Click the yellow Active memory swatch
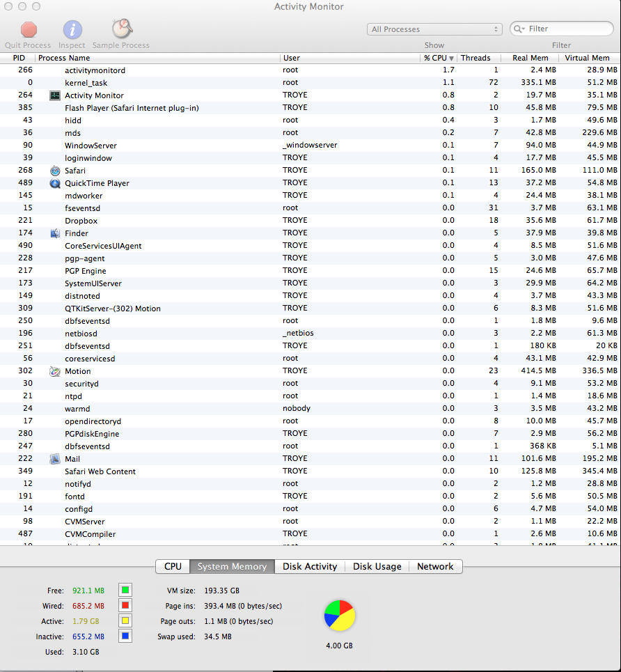This screenshot has width=621, height=672. point(125,620)
